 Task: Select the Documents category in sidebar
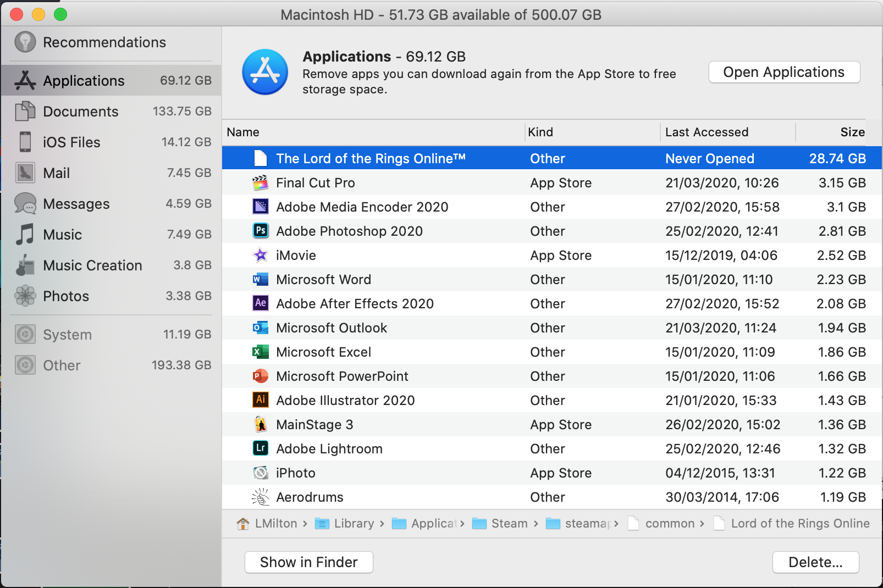click(x=111, y=111)
